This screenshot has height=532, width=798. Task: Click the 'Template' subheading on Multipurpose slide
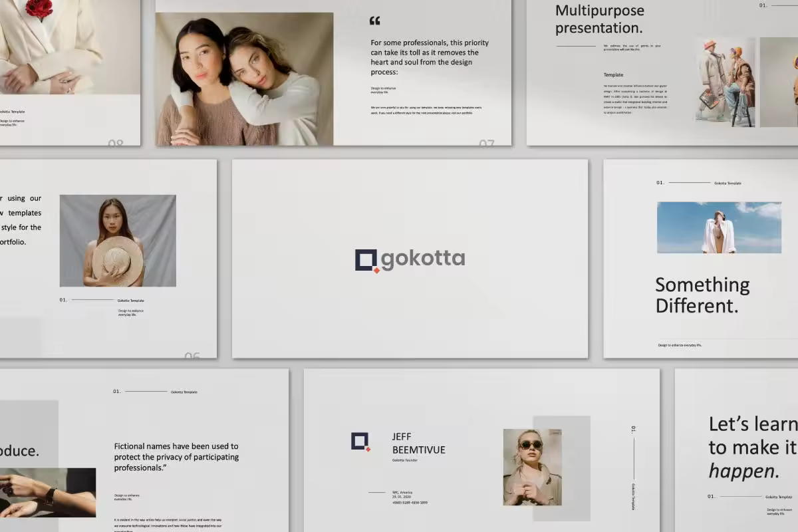[614, 75]
